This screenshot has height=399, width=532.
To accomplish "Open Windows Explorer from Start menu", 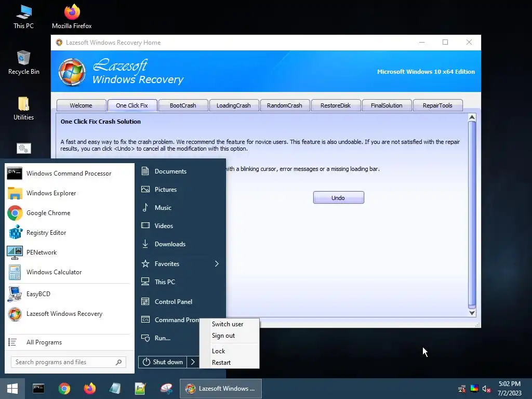I will coord(69,193).
